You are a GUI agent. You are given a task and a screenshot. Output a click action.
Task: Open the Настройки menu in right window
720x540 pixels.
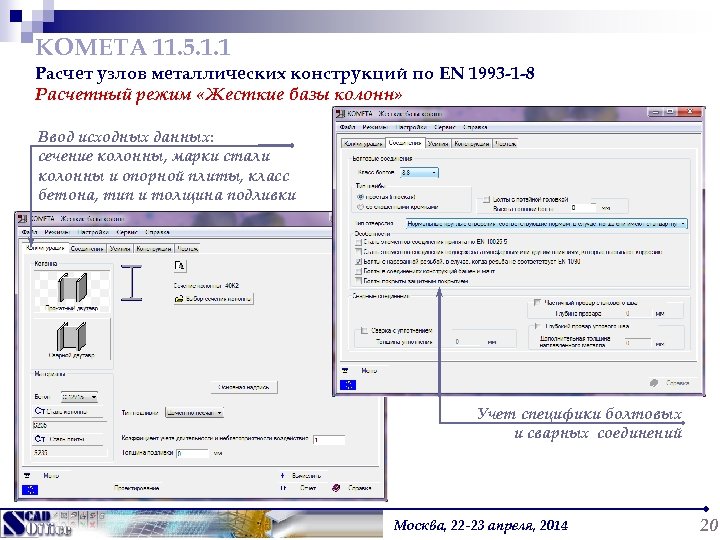pos(411,127)
